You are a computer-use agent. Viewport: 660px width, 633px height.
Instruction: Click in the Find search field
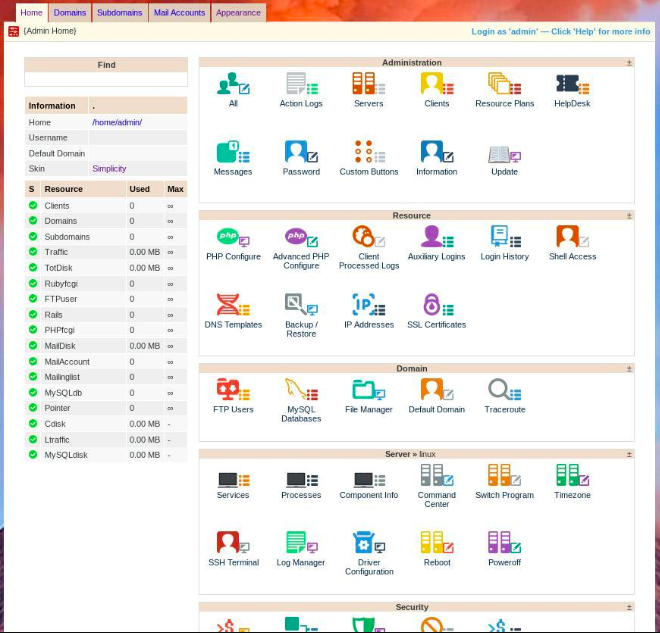tap(106, 79)
